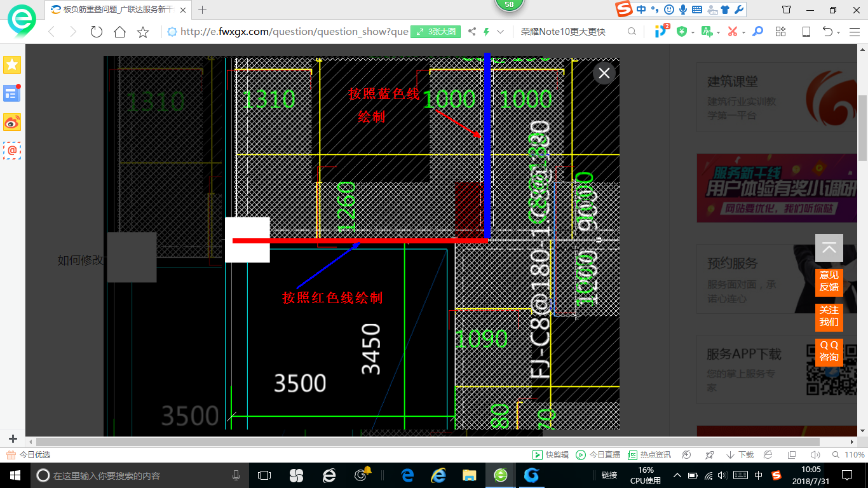Open Task View on the taskbar
The width and height of the screenshot is (868, 488).
pyautogui.click(x=264, y=475)
